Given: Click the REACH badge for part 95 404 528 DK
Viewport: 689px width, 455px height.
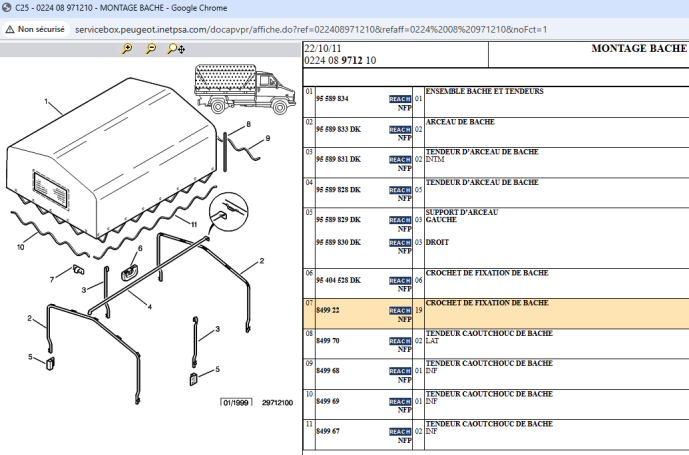Looking at the screenshot, I should pos(399,281).
